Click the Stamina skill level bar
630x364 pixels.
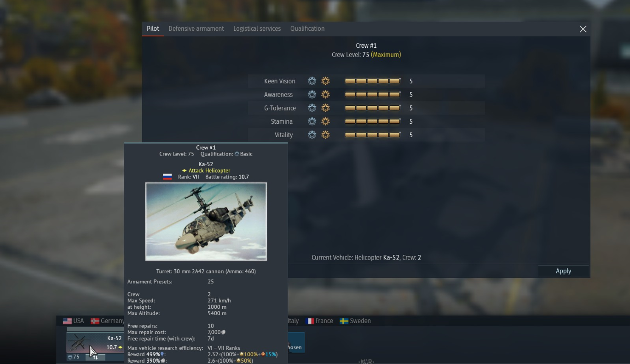[373, 121]
